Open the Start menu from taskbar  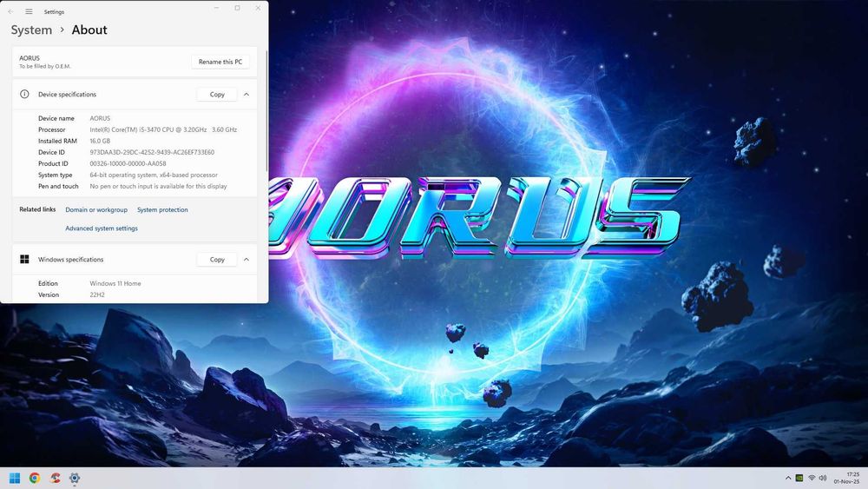[15, 478]
